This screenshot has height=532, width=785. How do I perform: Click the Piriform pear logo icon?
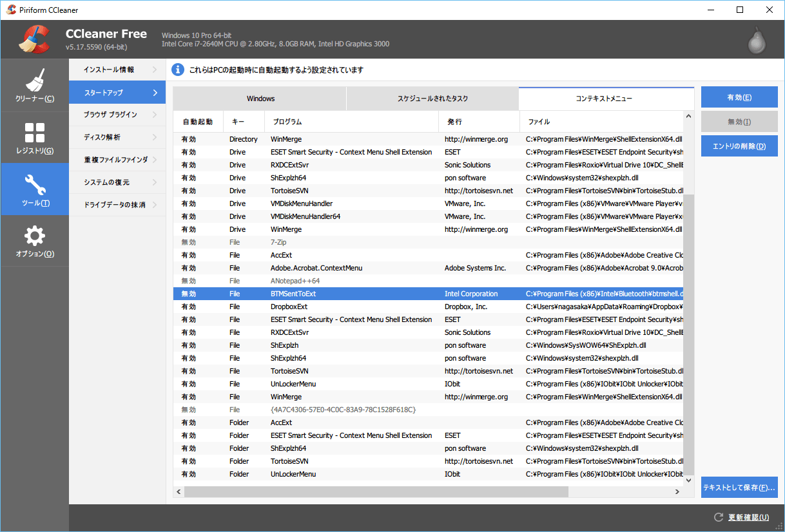[x=757, y=40]
